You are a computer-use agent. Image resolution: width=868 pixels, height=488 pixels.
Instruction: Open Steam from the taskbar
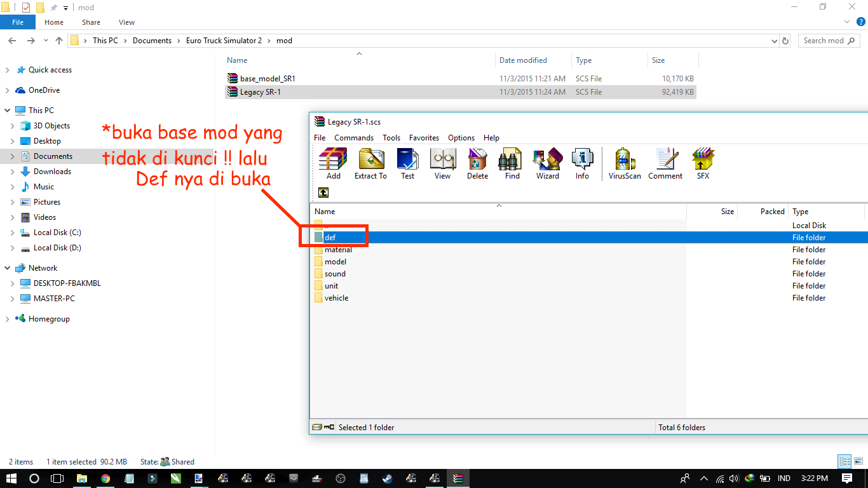point(387,478)
